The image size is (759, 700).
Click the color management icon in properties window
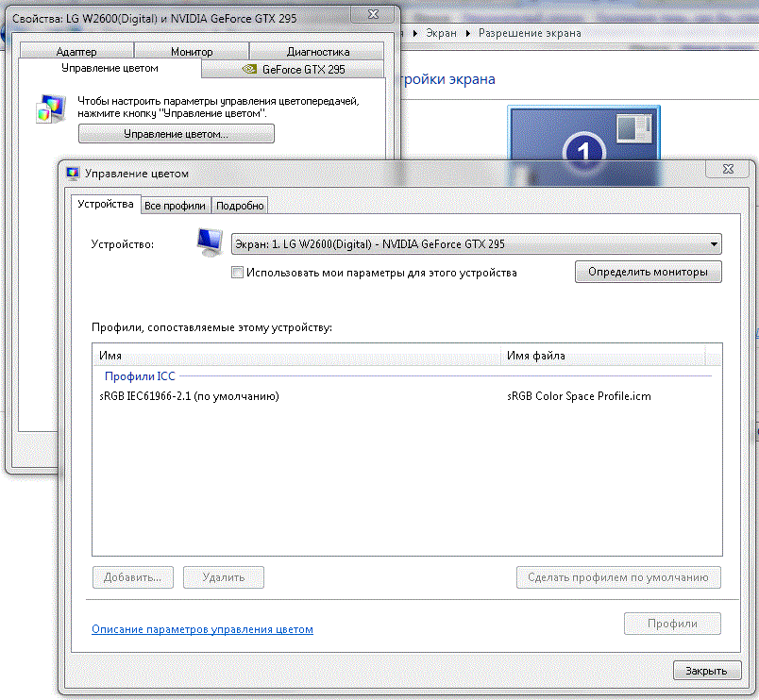[x=51, y=108]
